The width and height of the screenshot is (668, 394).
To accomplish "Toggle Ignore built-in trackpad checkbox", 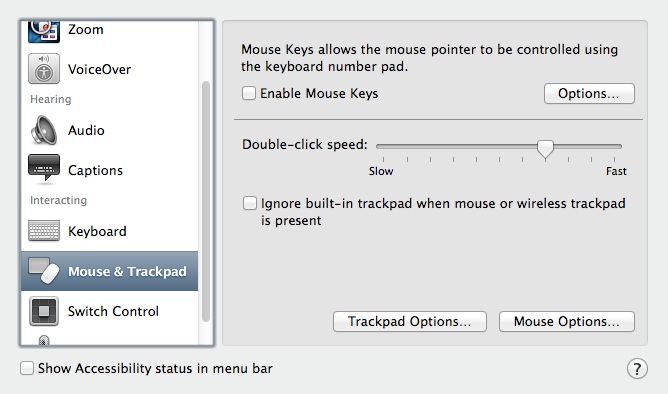I will (250, 203).
